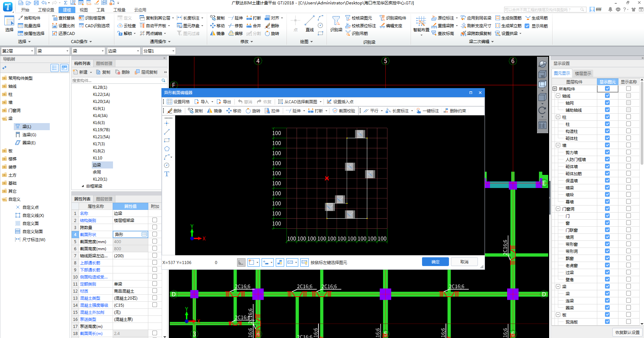This screenshot has width=644, height=338.
Task: Check the 附加 box for 截面宽度
Action: pos(155,241)
